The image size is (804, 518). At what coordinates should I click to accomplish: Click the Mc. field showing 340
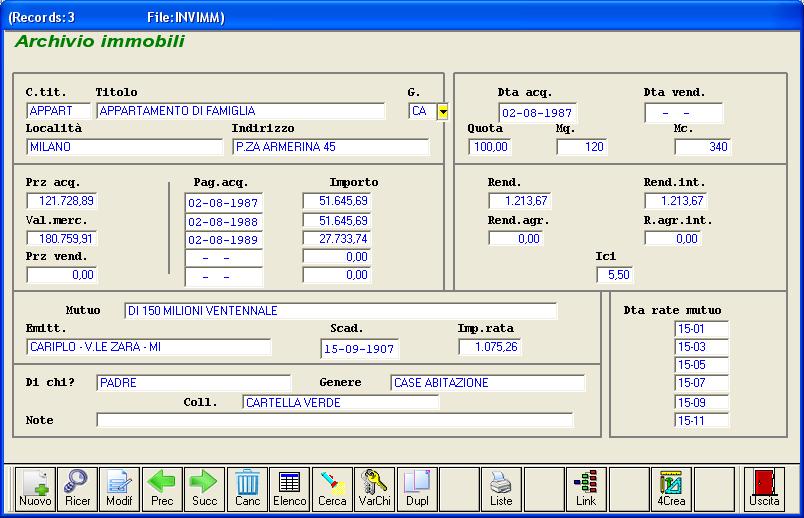point(702,147)
